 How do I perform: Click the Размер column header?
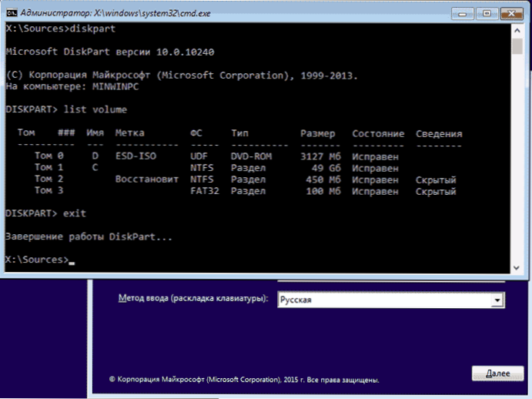click(x=317, y=134)
